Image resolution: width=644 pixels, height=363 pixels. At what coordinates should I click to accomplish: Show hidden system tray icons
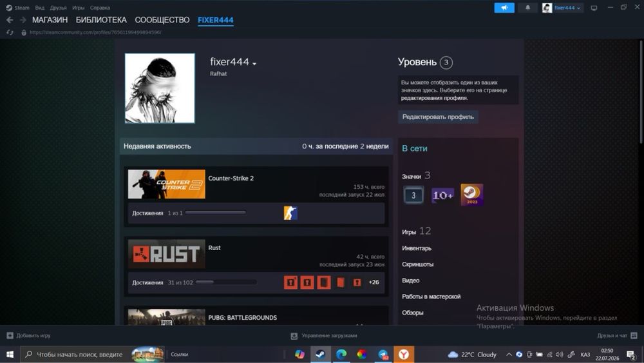509,355
